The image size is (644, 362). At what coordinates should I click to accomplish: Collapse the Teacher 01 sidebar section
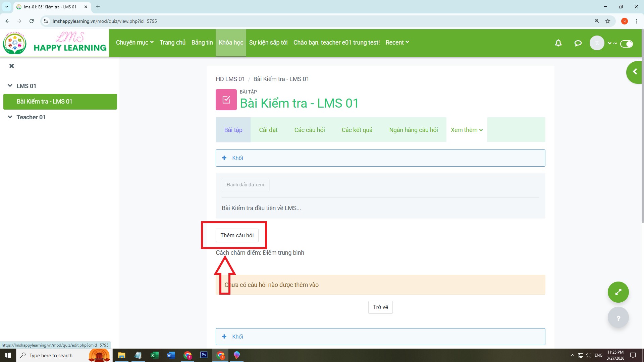pyautogui.click(x=10, y=117)
